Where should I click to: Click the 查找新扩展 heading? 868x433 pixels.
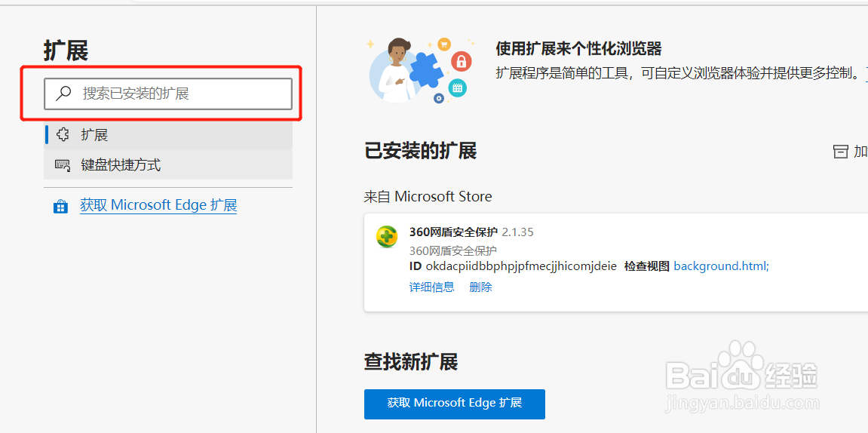click(411, 362)
